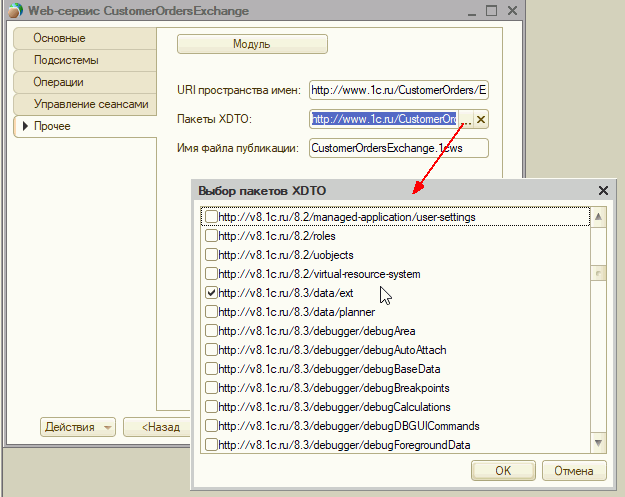Click the web-service globe icon in title bar

15,10
